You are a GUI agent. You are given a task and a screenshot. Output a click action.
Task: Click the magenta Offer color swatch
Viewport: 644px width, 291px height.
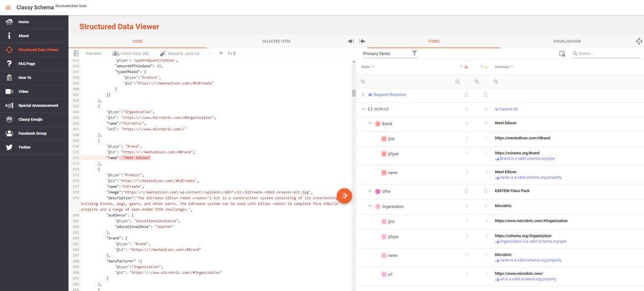pos(378,191)
